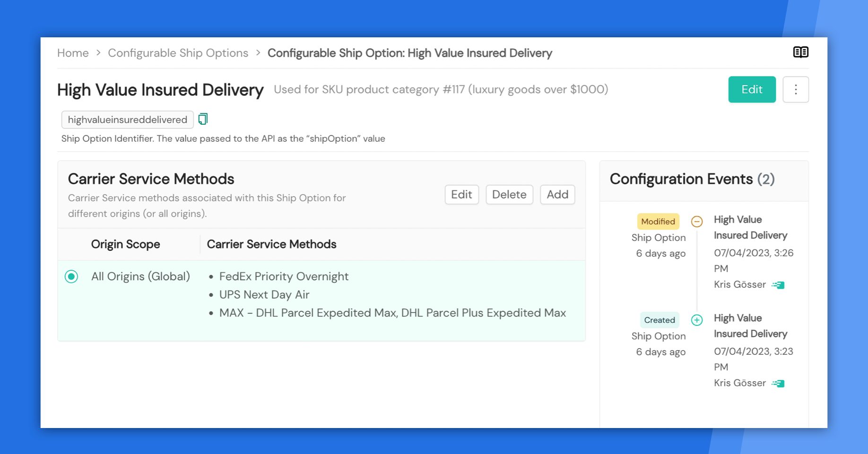Delete the selected carrier service method
868x454 pixels.
click(509, 195)
